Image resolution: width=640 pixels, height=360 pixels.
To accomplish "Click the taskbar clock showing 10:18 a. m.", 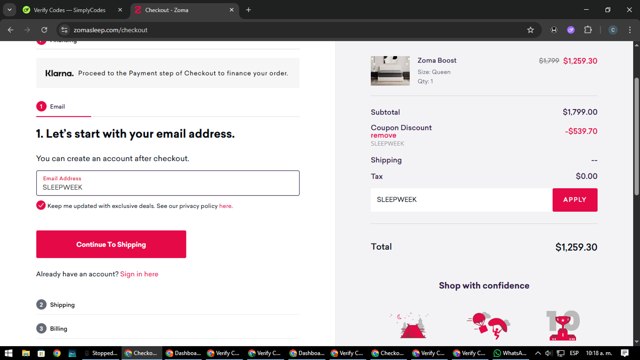I will tap(599, 353).
